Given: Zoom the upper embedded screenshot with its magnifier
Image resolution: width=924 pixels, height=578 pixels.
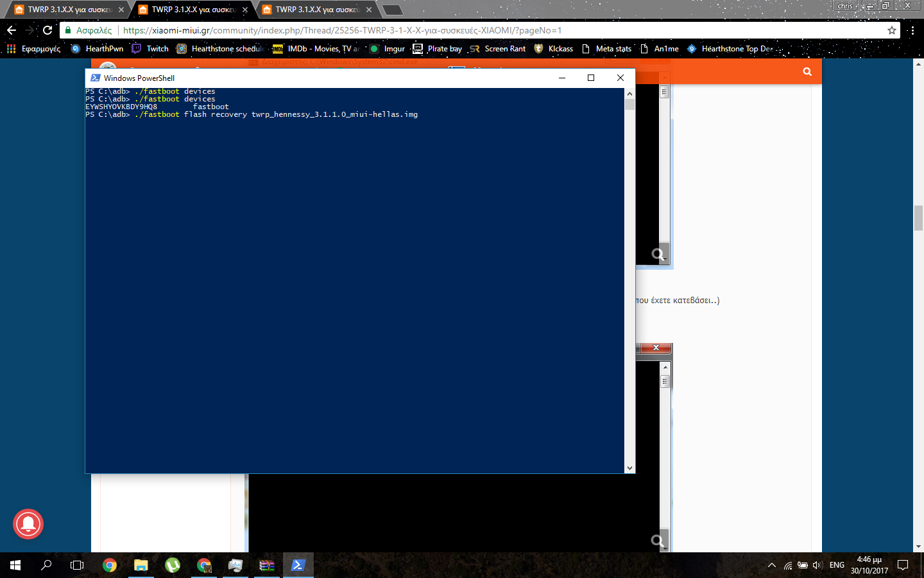Looking at the screenshot, I should point(659,254).
